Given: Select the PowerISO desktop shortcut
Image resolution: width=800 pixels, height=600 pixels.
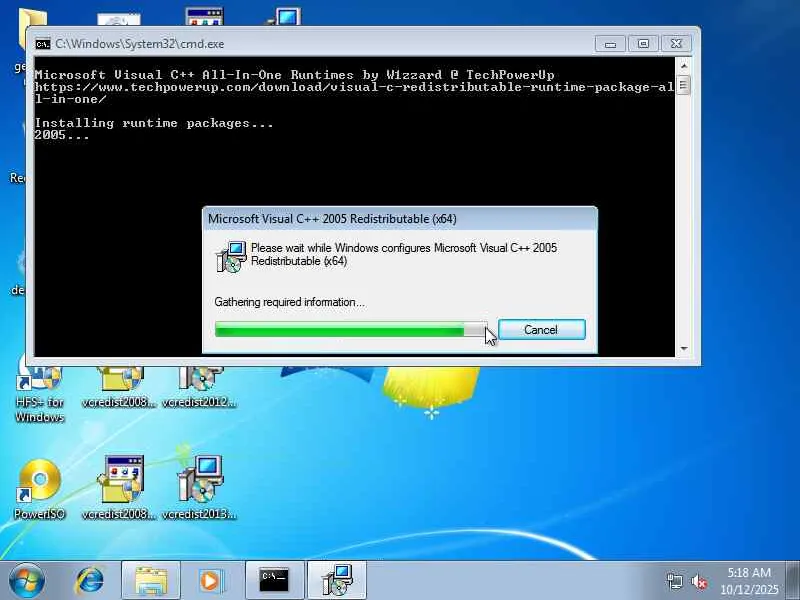Looking at the screenshot, I should [39, 489].
